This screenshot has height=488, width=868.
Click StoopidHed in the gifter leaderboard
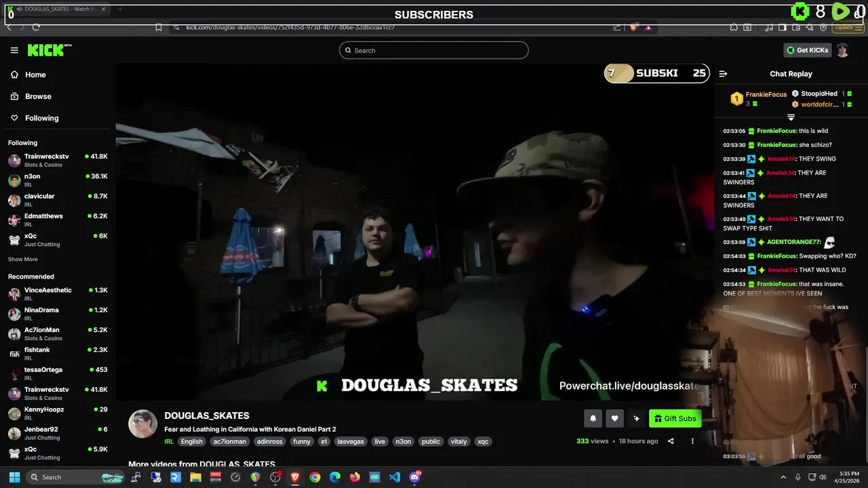[819, 94]
